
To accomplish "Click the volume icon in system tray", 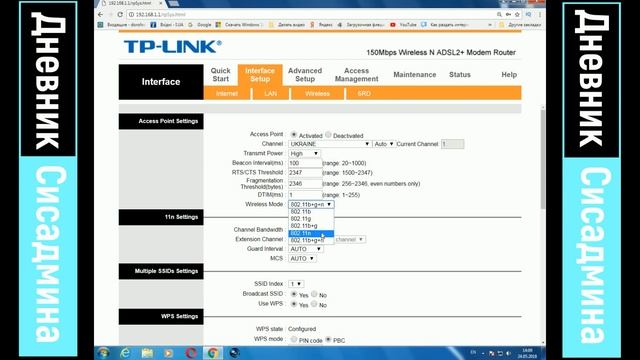I will [x=509, y=353].
